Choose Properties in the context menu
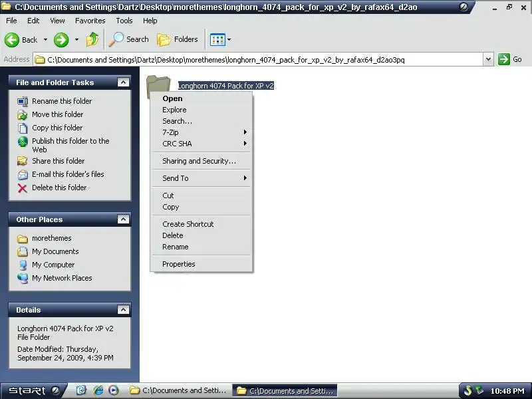532x399 pixels. [x=201, y=264]
